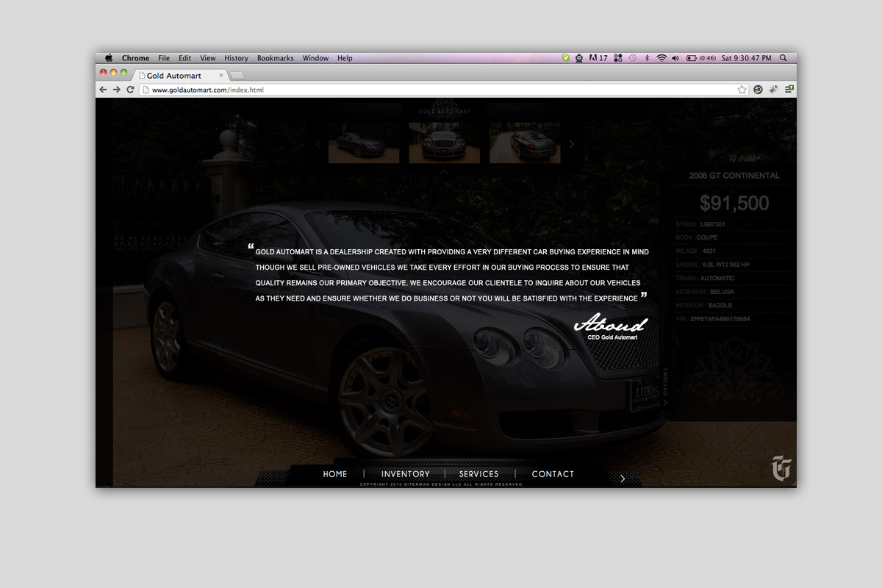Open the Edit menu
882x588 pixels.
tap(184, 58)
